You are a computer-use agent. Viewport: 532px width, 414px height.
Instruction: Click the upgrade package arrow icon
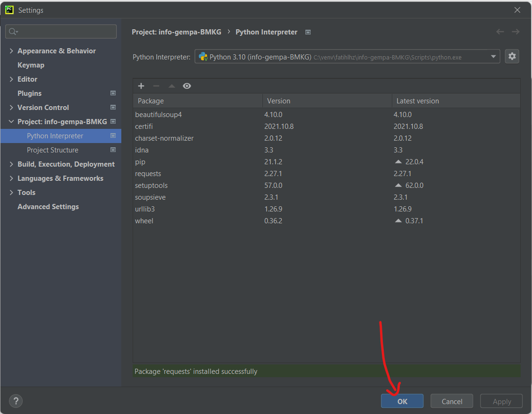171,86
